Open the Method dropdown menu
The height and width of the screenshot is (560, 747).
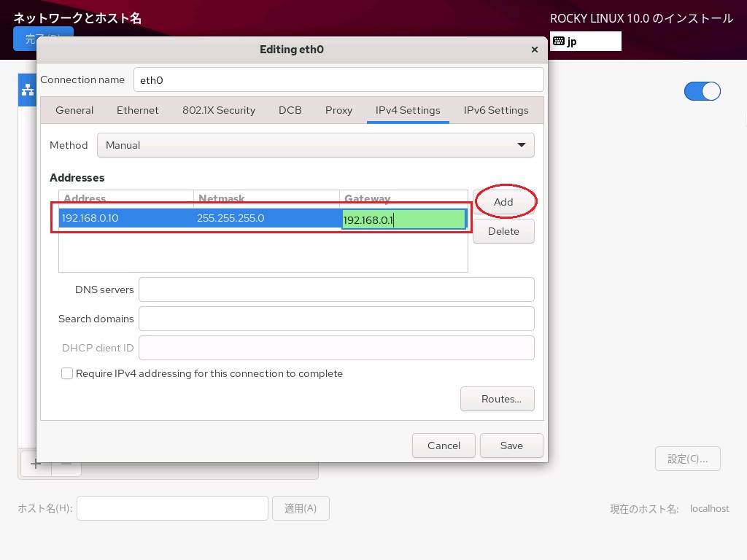click(315, 145)
